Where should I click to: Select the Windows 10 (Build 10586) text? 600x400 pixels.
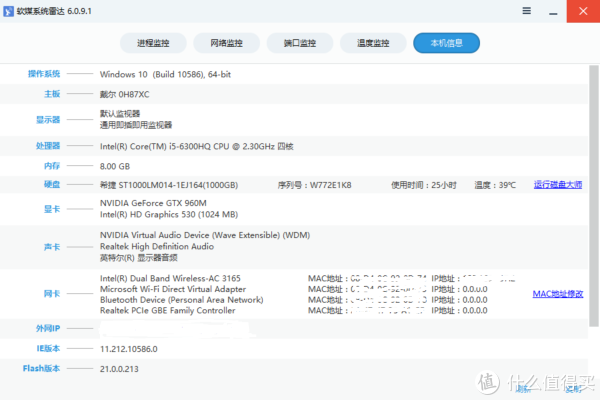pyautogui.click(x=165, y=74)
